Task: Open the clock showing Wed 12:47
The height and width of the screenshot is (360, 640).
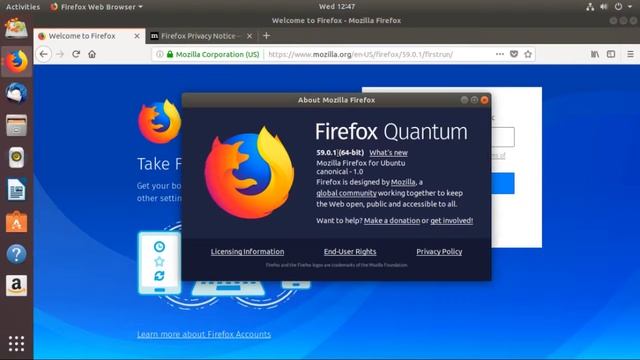Action: point(337,7)
